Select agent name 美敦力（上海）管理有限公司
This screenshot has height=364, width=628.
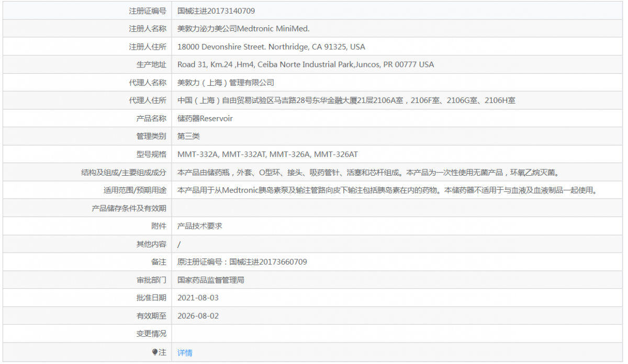226,83
